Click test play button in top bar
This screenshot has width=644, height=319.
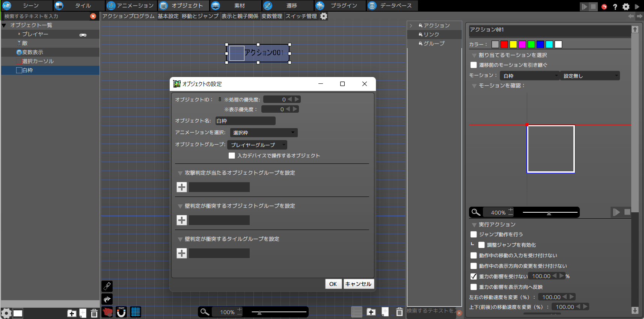(584, 6)
